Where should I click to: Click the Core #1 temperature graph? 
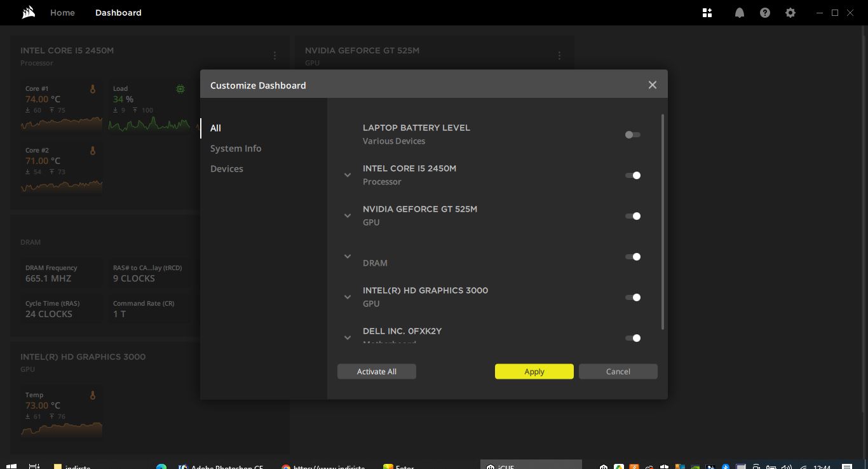pos(62,123)
